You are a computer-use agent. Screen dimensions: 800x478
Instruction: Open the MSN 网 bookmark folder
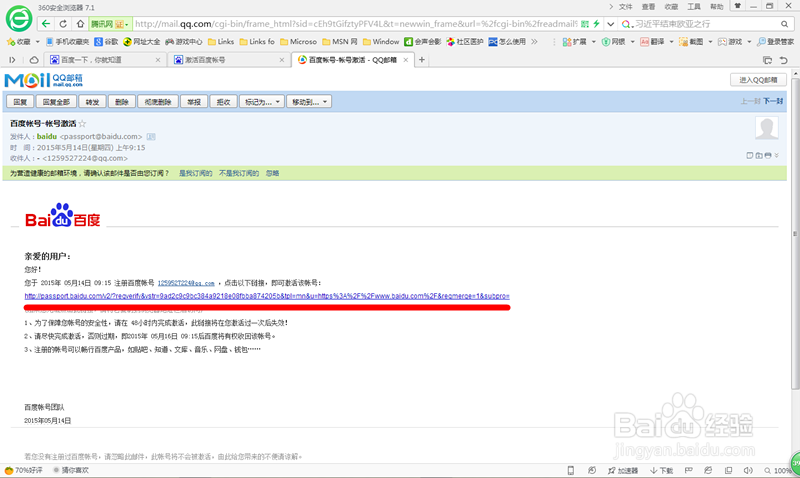[340, 41]
